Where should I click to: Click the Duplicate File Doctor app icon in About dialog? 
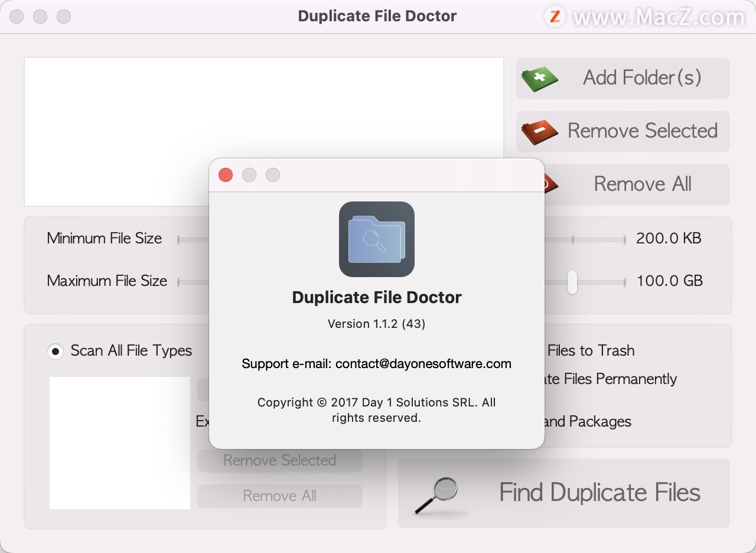pos(377,239)
